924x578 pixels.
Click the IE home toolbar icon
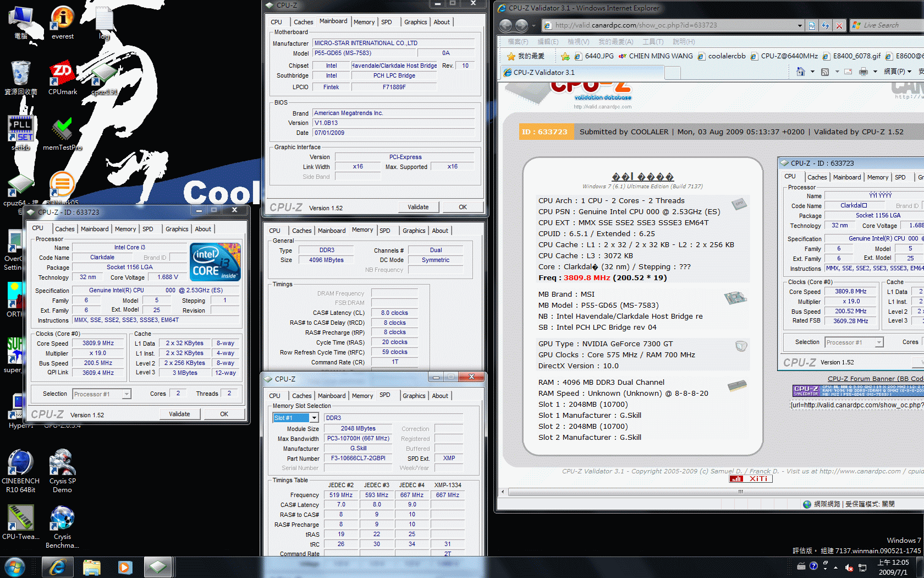[801, 72]
